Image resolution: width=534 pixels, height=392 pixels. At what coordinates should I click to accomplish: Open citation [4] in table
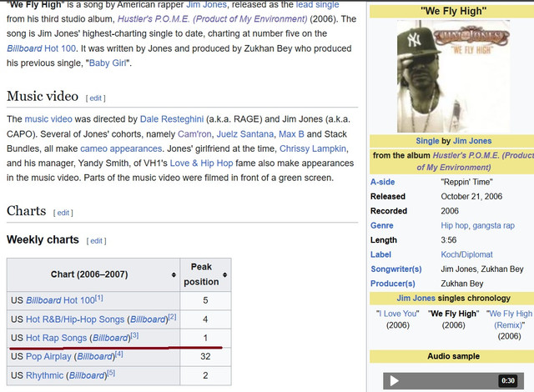click(x=118, y=354)
